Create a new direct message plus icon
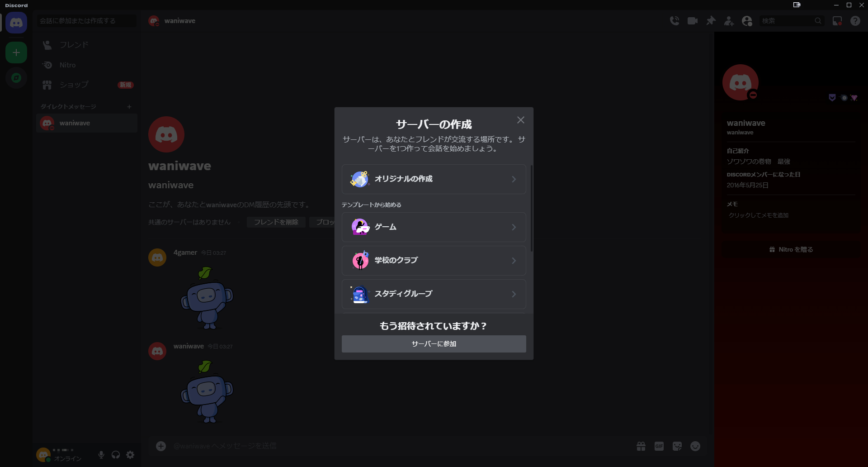Screen dimensions: 868x467 coord(129,107)
